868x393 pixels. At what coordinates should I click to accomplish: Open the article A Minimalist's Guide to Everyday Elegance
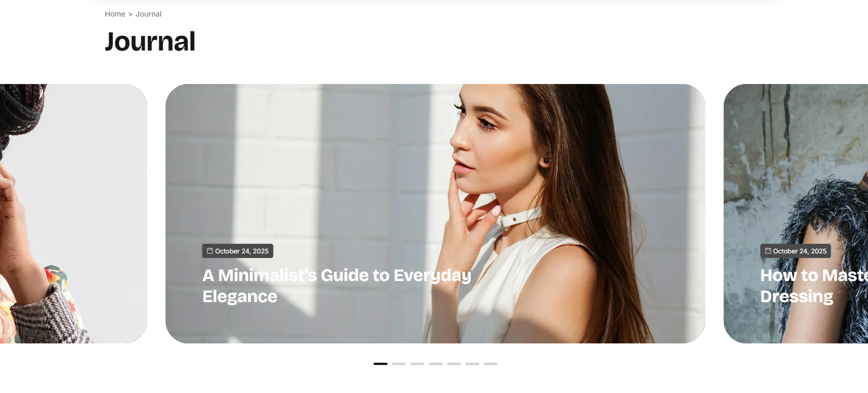tap(337, 286)
